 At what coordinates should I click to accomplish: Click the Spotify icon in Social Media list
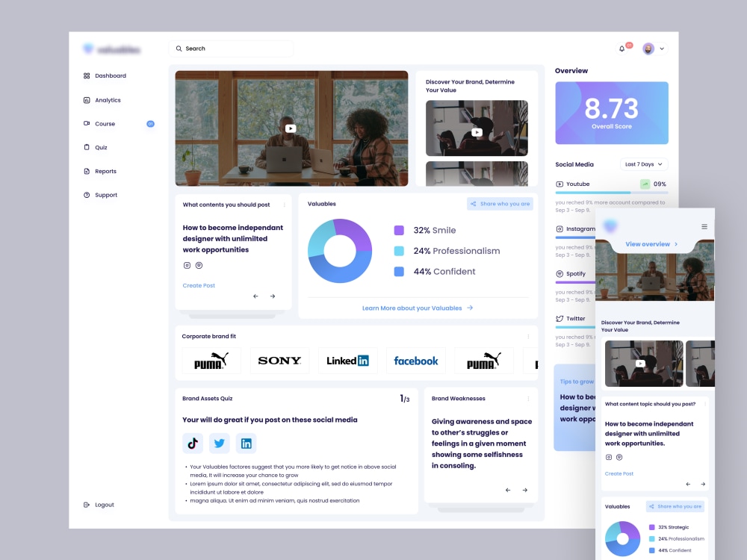(560, 274)
